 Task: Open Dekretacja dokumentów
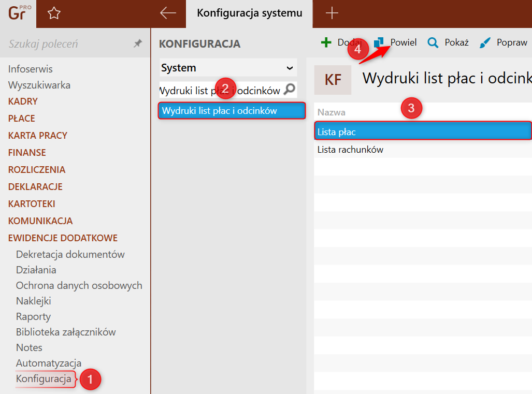tap(70, 254)
